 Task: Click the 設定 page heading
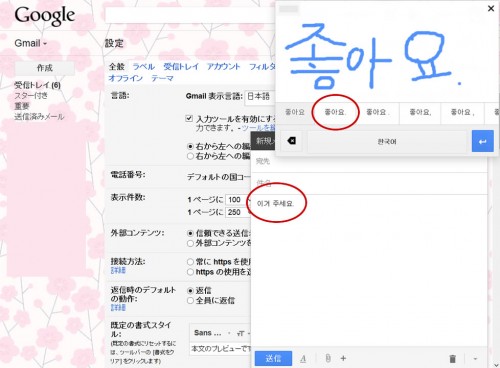114,43
